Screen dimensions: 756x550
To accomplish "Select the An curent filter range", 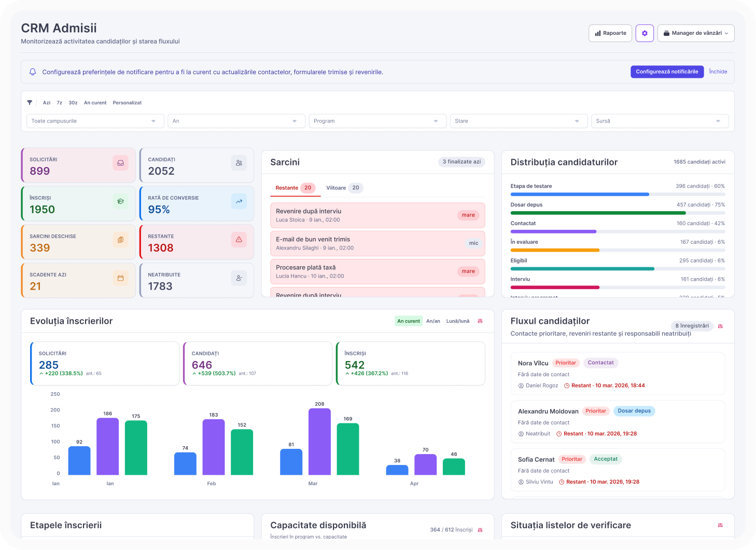I will click(x=95, y=103).
